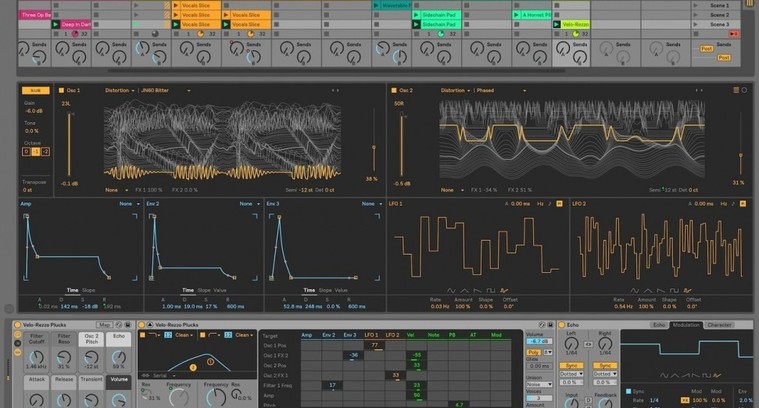Select LFO 1 sine waveform shape icon

[x=451, y=291]
